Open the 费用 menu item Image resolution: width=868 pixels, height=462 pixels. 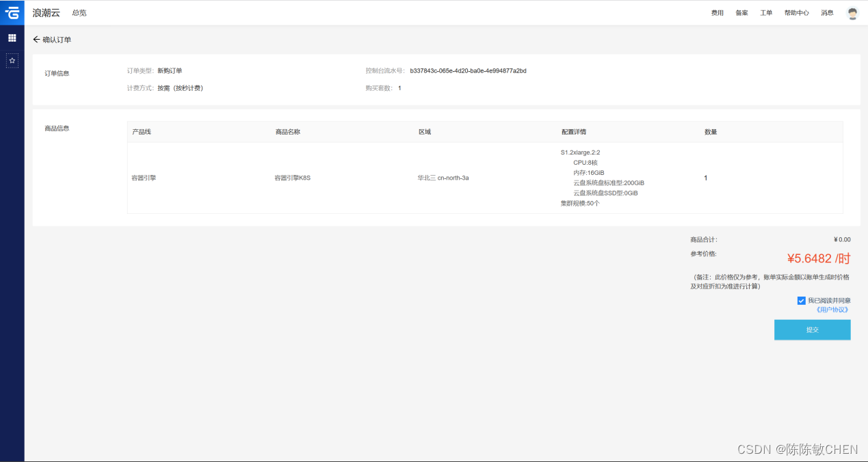point(717,13)
